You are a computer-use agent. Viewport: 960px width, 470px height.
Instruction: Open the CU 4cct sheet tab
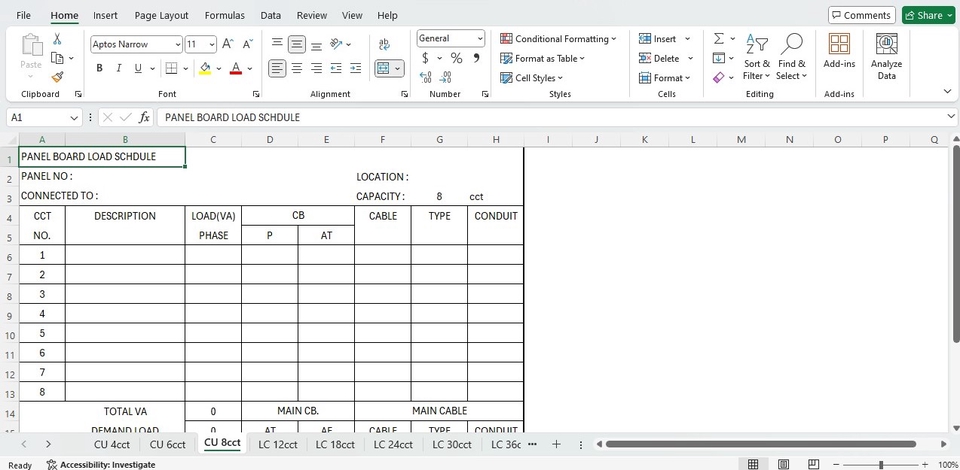[112, 444]
